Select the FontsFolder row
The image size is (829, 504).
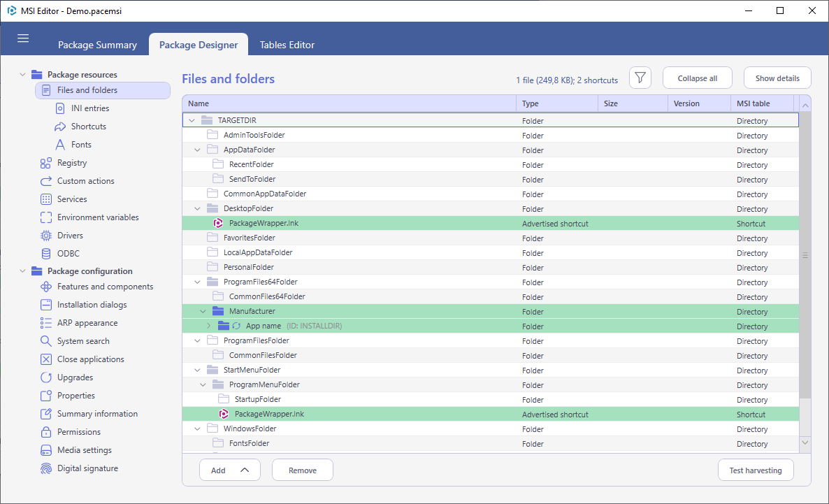point(490,444)
